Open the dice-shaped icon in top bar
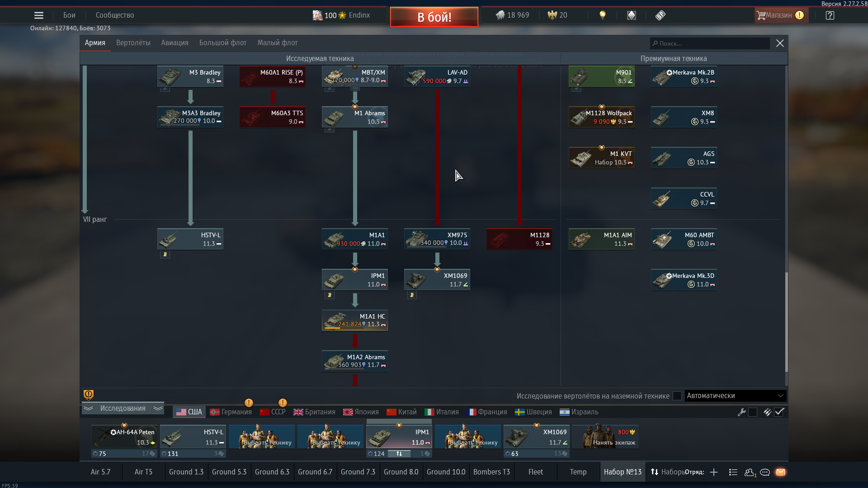This screenshot has width=868, height=488. (x=632, y=15)
